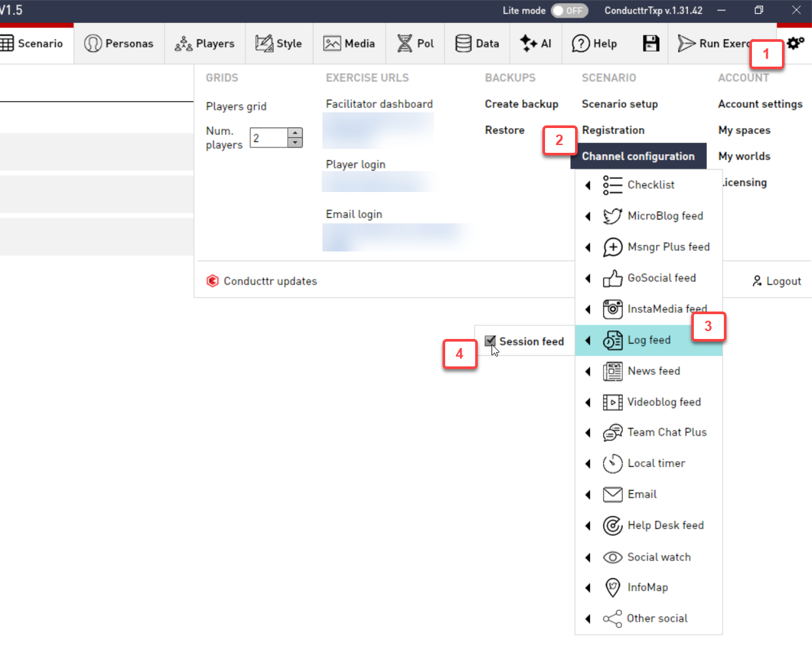Viewport: 812px width, 659px height.
Task: Open the Personas tab
Action: point(119,44)
